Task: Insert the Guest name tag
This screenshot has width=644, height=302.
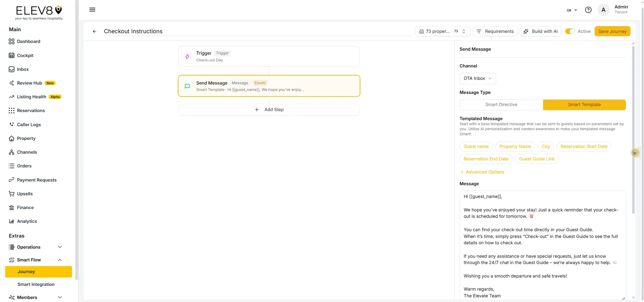Action: click(476, 147)
